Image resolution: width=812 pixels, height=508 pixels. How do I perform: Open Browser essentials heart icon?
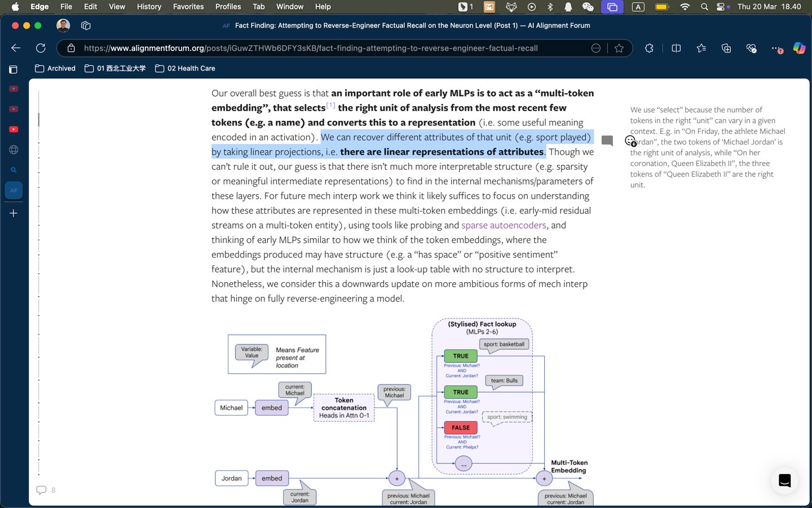pos(751,48)
